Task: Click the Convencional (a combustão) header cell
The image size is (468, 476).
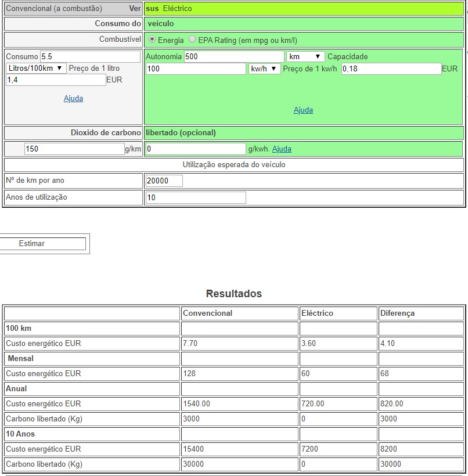Action: [x=54, y=9]
